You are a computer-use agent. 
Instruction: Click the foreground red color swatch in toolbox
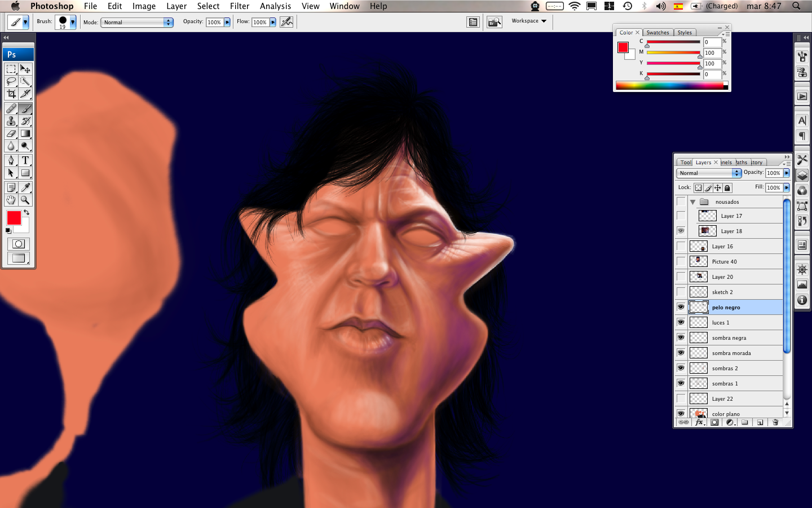14,218
